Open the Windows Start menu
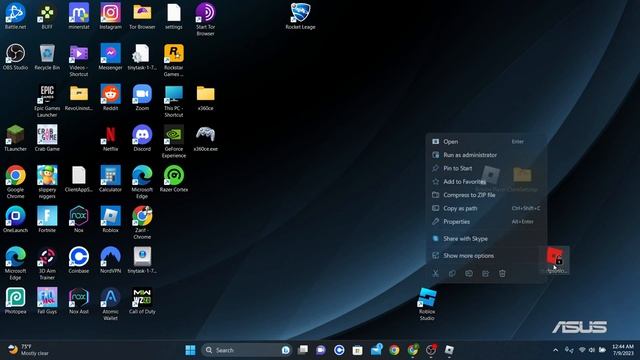The width and height of the screenshot is (640, 360). (x=190, y=350)
